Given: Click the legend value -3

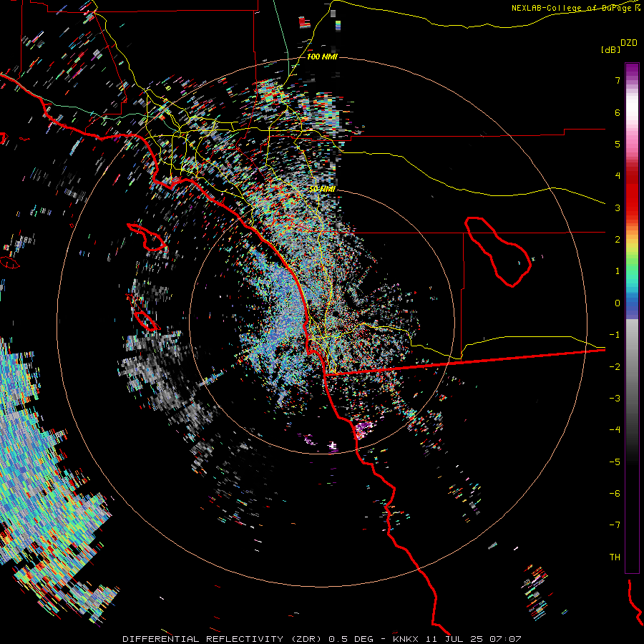Looking at the screenshot, I should point(615,399).
